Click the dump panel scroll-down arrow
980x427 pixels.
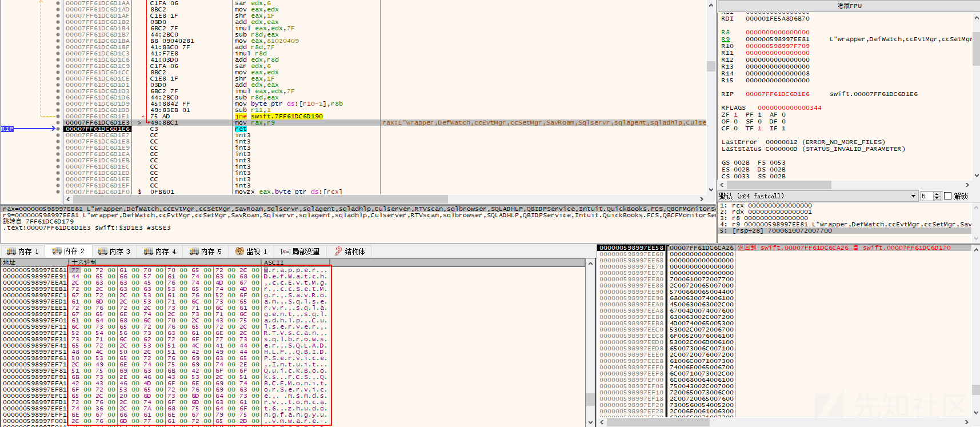[591, 422]
